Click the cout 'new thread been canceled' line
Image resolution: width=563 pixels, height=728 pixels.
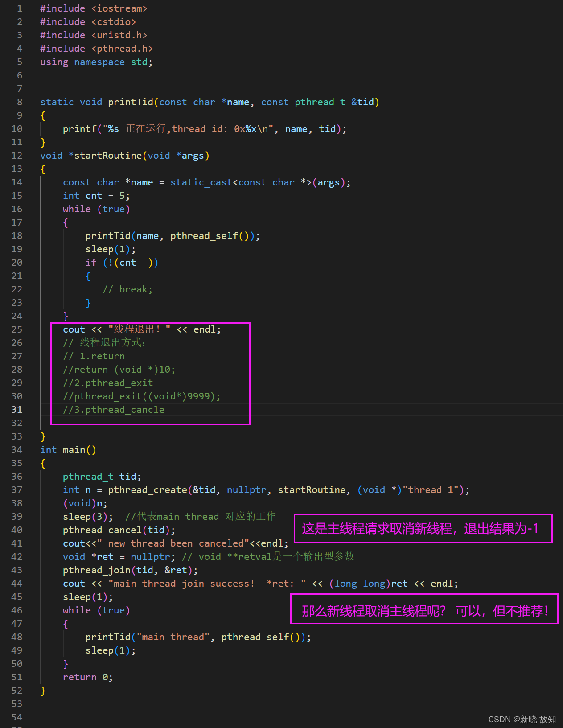[x=176, y=543]
